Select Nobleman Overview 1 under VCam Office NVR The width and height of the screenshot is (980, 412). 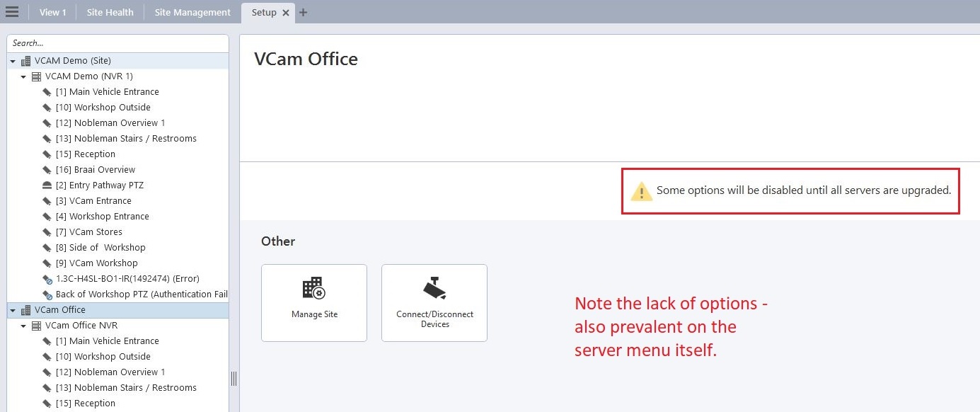click(110, 372)
